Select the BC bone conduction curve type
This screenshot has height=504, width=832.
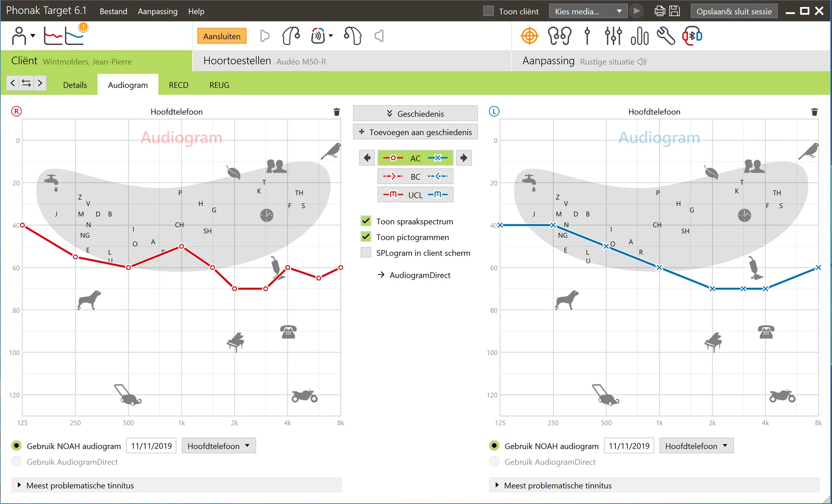point(415,176)
